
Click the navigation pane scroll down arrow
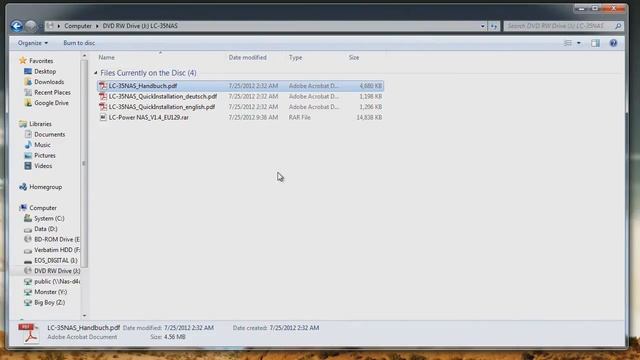(84, 316)
